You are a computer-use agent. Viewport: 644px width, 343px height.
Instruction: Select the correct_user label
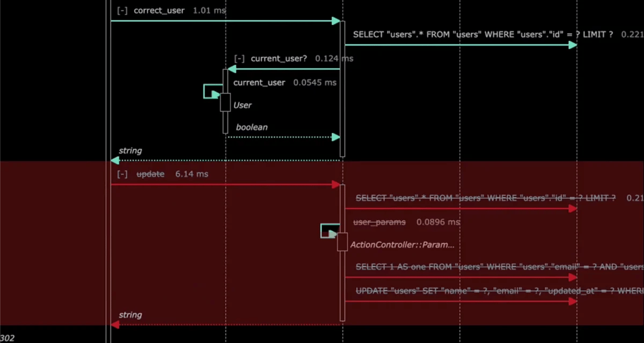[x=159, y=10]
